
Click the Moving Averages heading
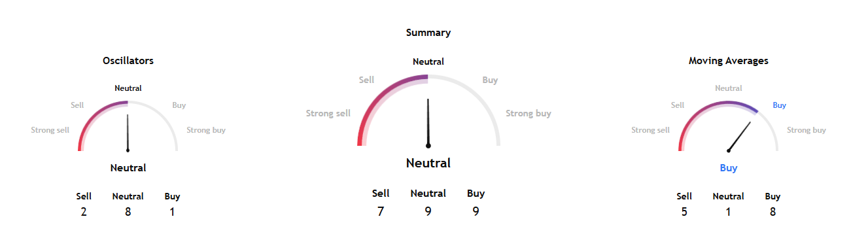click(728, 61)
